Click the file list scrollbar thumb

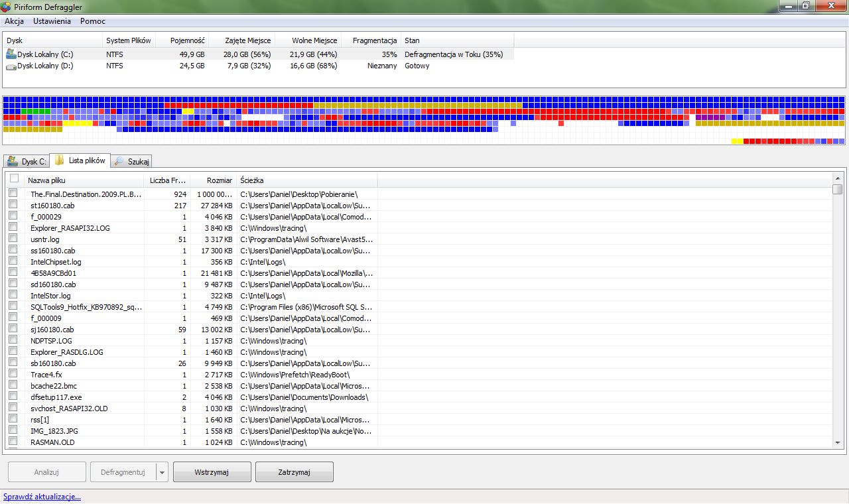pyautogui.click(x=837, y=189)
